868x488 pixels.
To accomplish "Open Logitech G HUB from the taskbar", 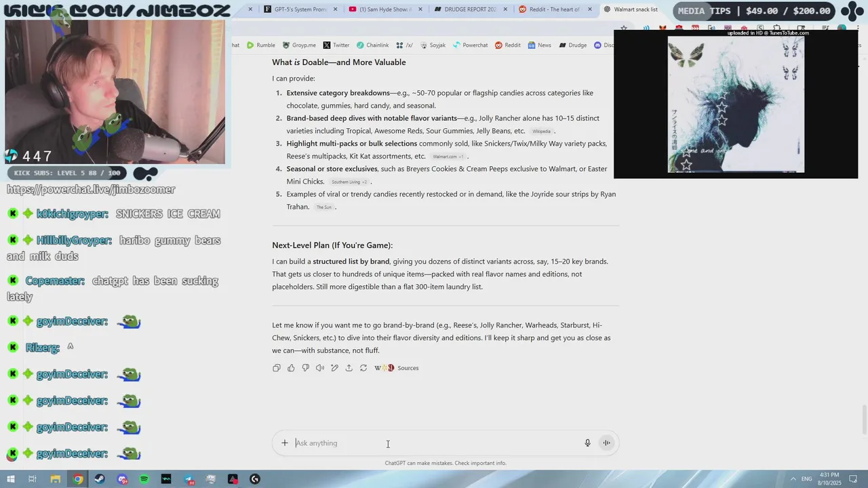I will coord(255,479).
